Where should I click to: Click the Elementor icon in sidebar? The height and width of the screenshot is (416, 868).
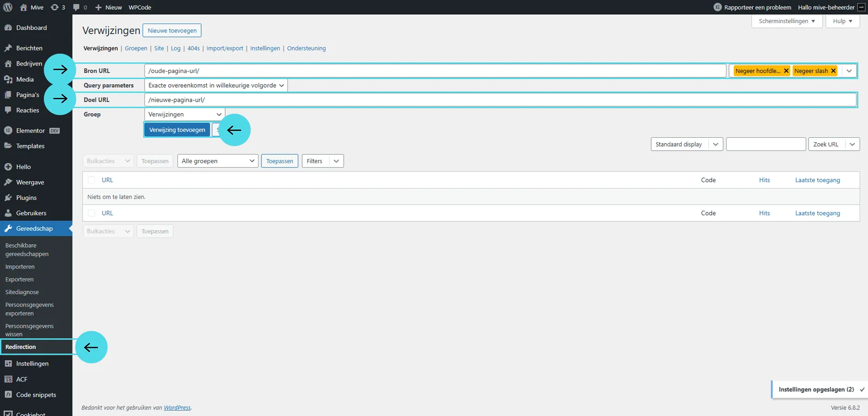(x=8, y=131)
